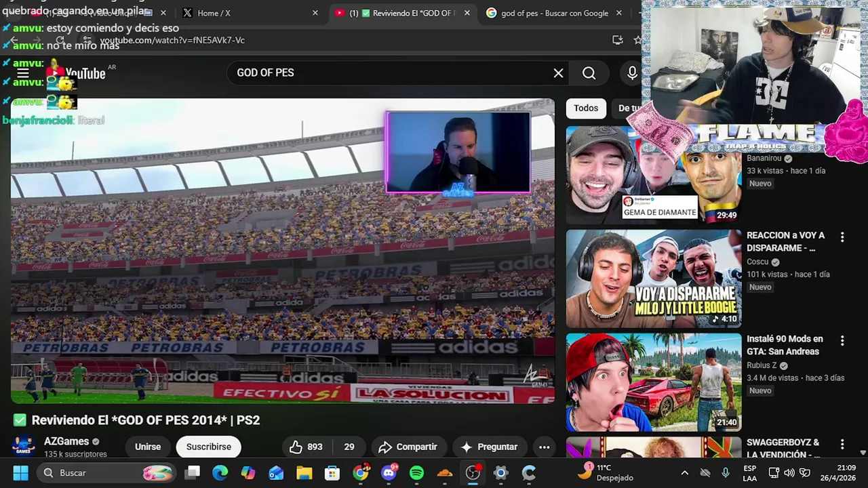Screen dimensions: 868x488
Task: Subscribe with the Suscribirse button
Action: tap(209, 447)
